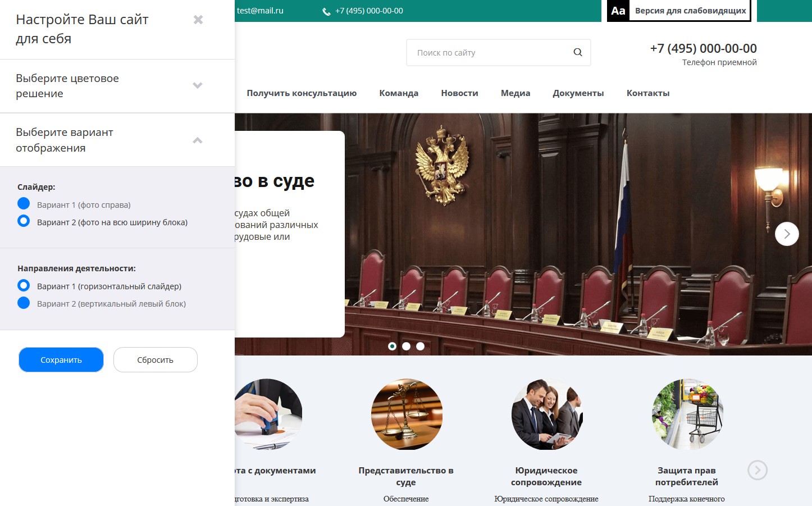
Task: Click the search magnifier icon
Action: click(x=577, y=52)
